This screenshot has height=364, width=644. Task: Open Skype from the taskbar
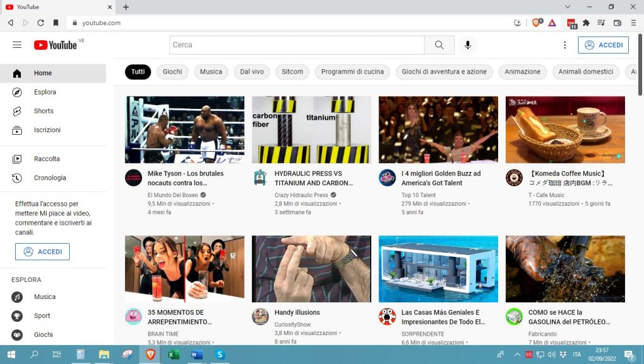tap(219, 355)
